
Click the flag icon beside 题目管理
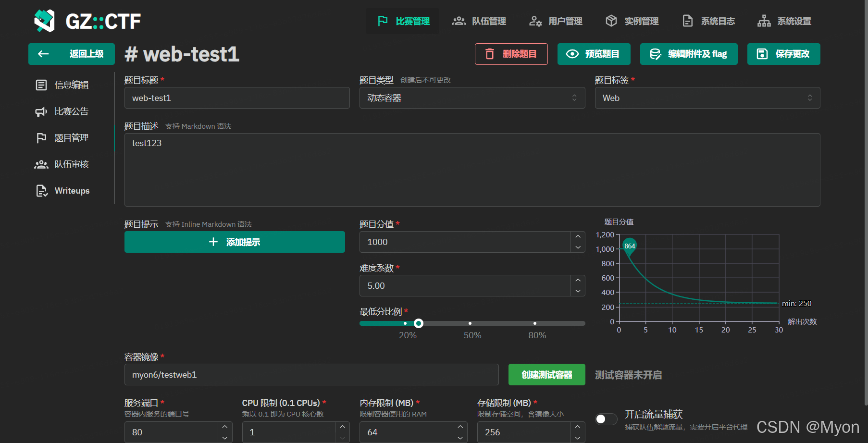(x=41, y=138)
